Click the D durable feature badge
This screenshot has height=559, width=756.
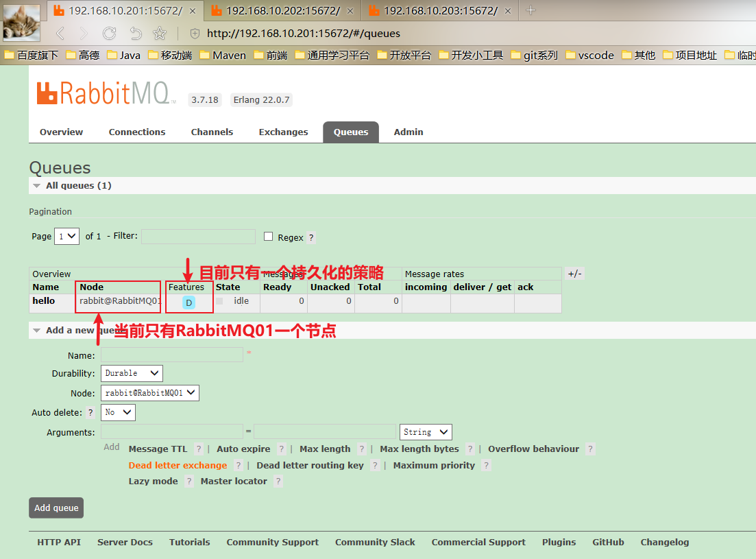point(189,302)
